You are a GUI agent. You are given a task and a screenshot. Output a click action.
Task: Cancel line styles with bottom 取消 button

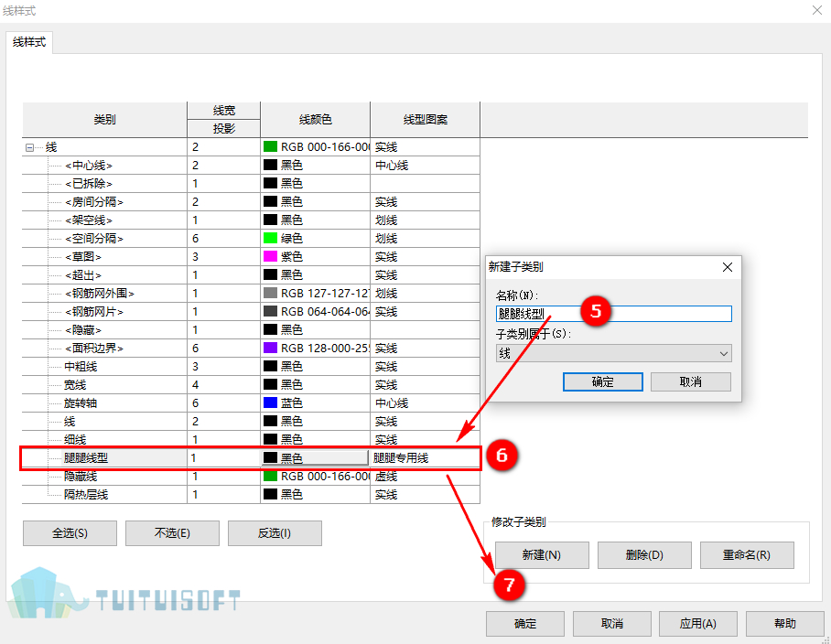(x=612, y=624)
